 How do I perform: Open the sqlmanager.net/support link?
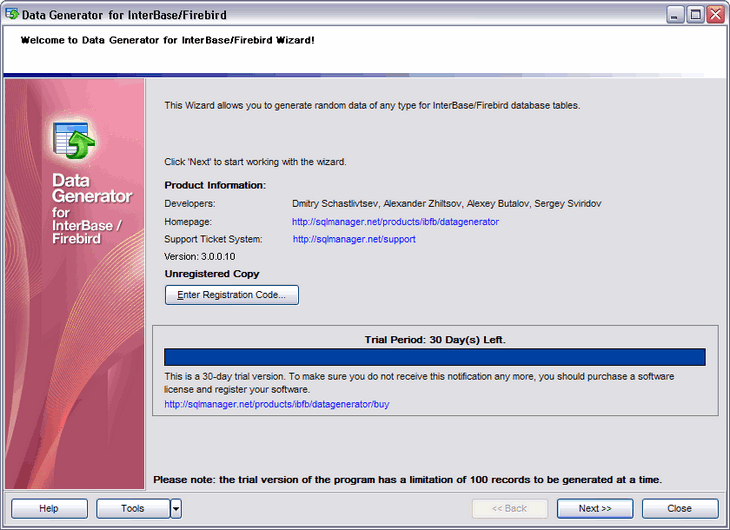click(x=354, y=239)
